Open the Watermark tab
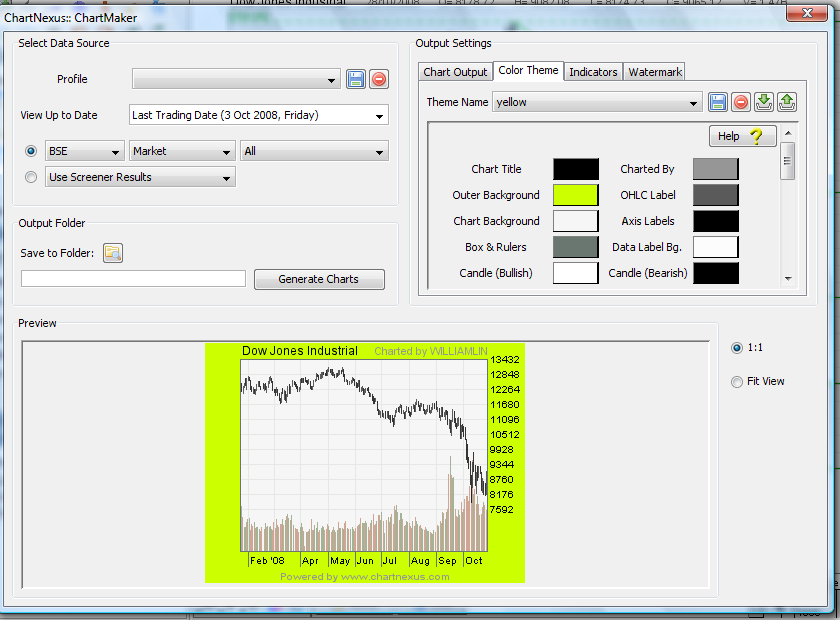Viewport: 840px width, 620px height. [655, 72]
